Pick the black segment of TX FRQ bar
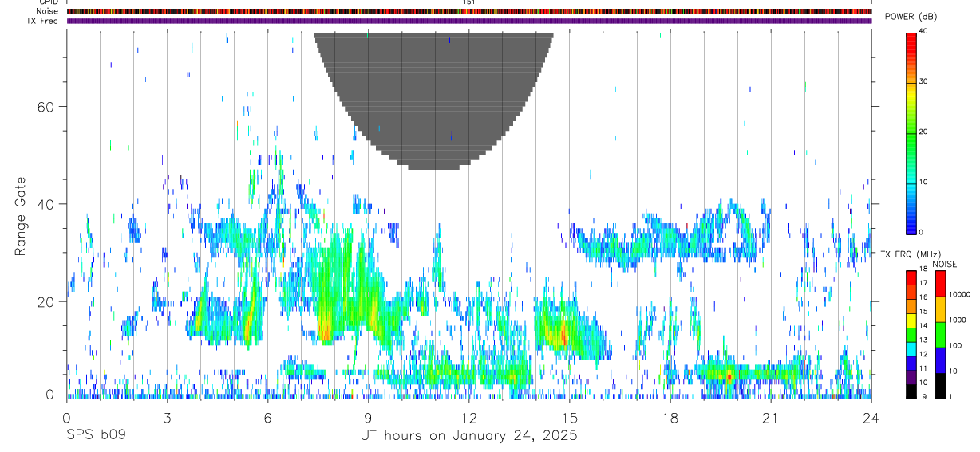The width and height of the screenshot is (980, 452). pos(911,391)
